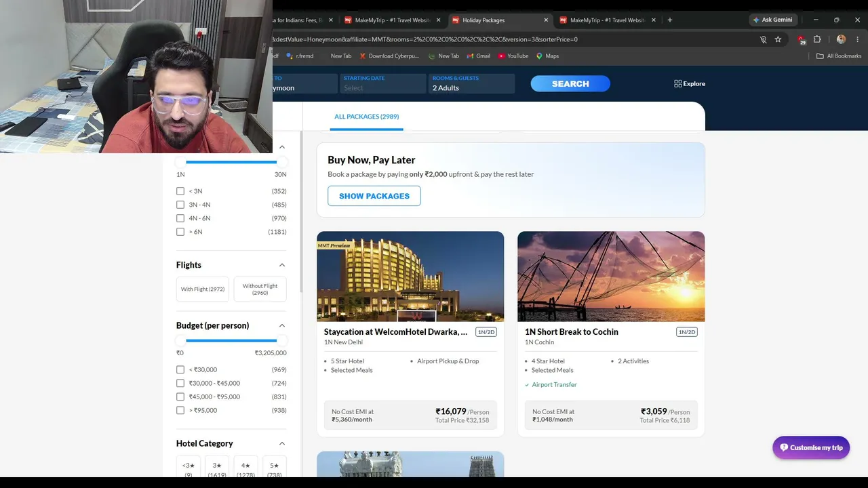Adjust the budget slider's ₹3,205,000 handle

click(x=281, y=340)
